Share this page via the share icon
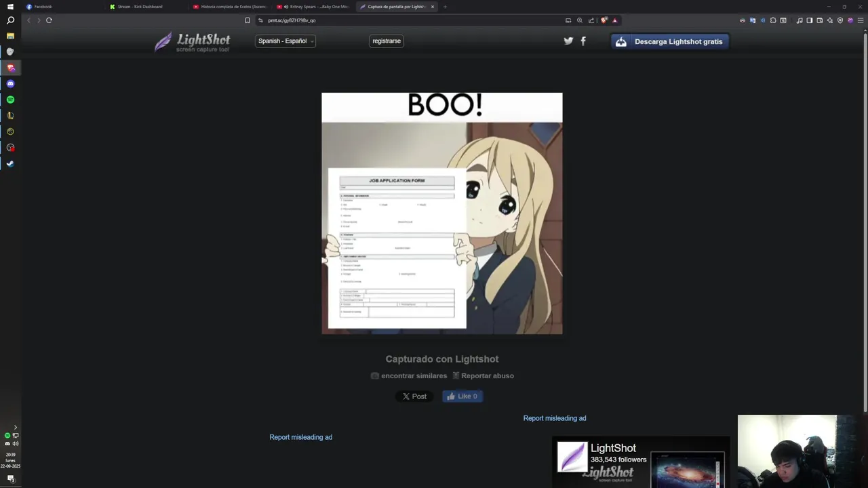The width and height of the screenshot is (868, 488). (x=591, y=20)
